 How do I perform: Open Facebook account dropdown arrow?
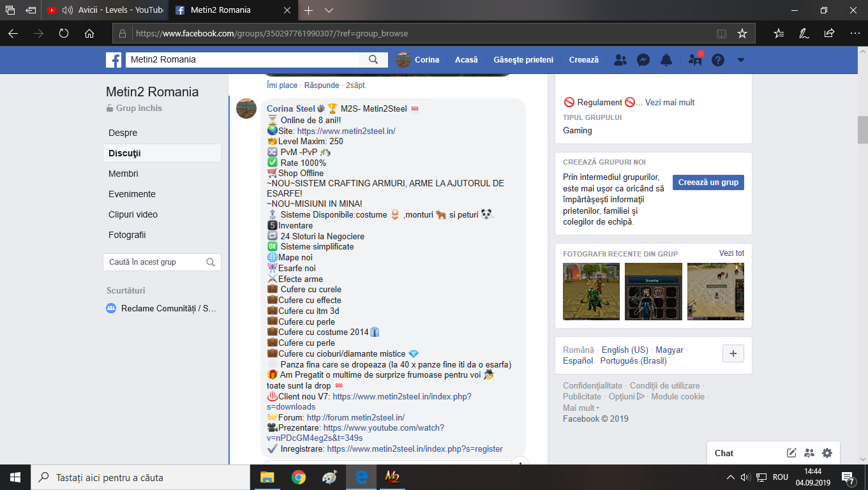741,60
